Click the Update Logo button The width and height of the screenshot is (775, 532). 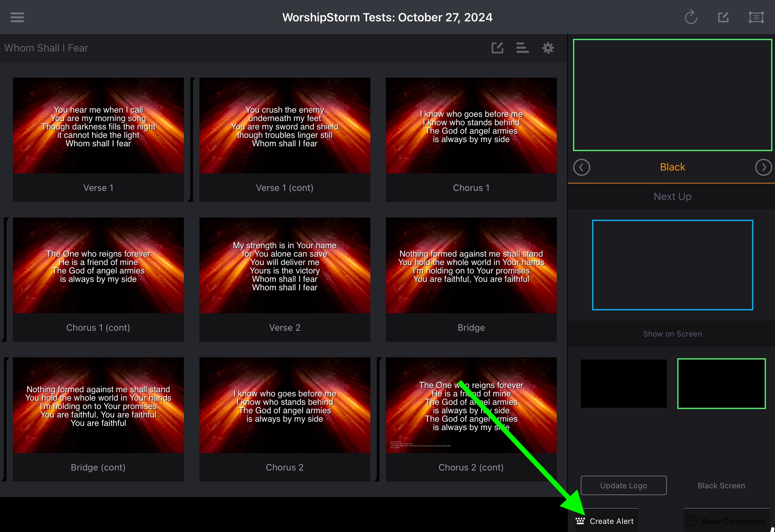click(x=623, y=485)
